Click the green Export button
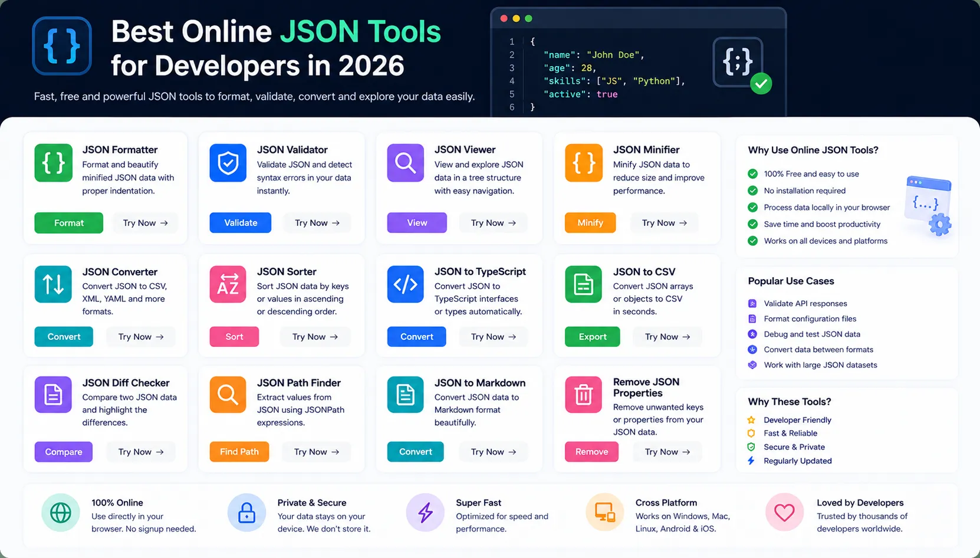 [593, 337]
